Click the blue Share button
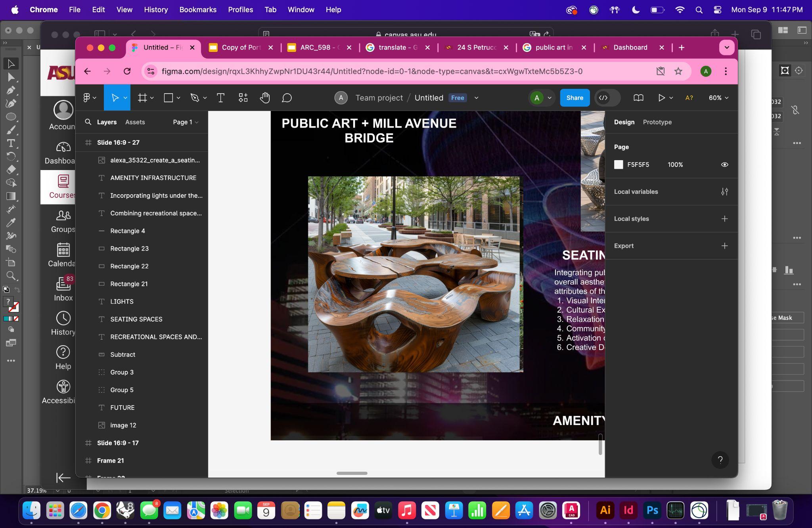The image size is (812, 528). coord(575,98)
